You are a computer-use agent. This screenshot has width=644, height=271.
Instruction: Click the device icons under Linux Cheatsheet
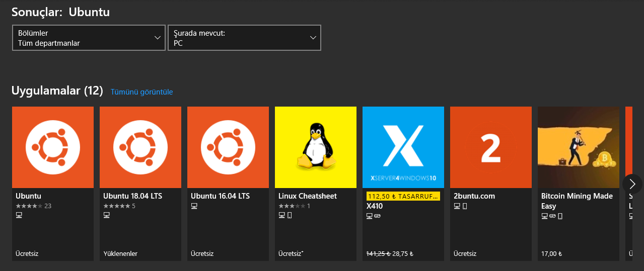[285, 215]
